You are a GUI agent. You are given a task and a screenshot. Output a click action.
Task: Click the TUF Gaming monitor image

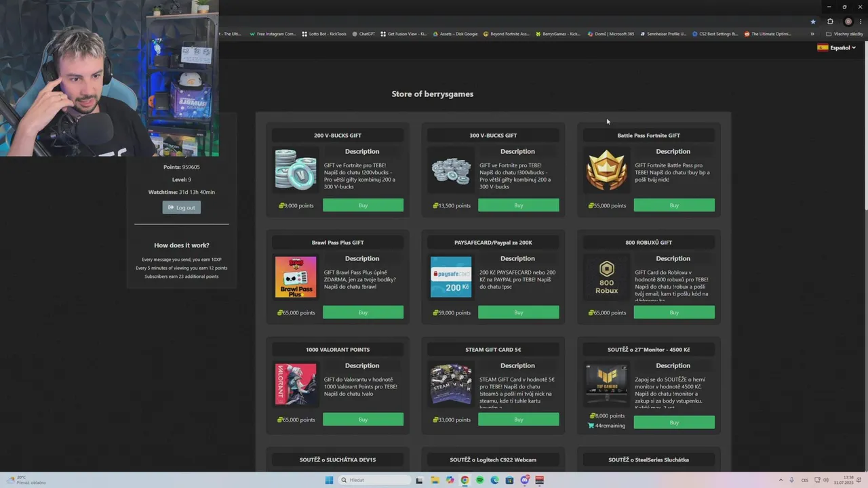(x=607, y=384)
